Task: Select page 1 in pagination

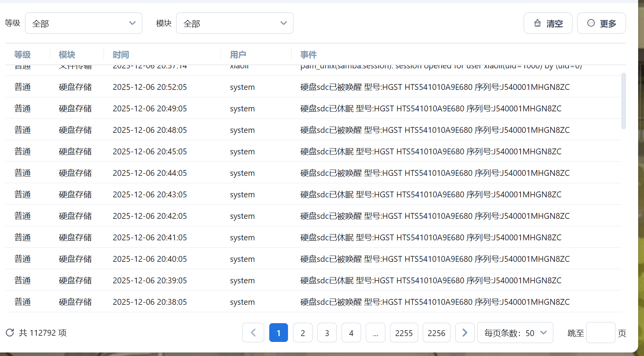Action: (x=279, y=333)
